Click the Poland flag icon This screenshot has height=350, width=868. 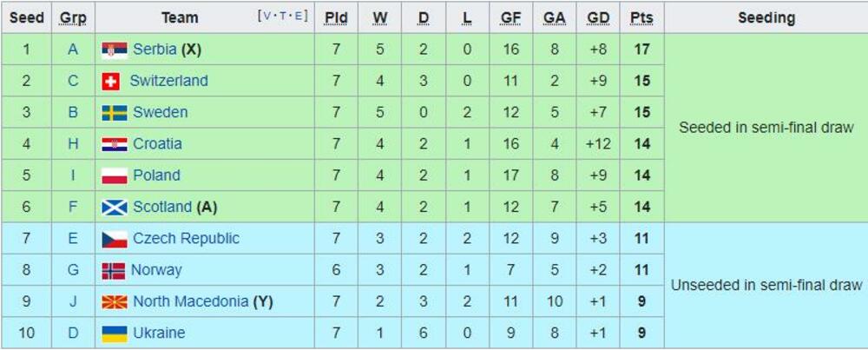pyautogui.click(x=115, y=175)
